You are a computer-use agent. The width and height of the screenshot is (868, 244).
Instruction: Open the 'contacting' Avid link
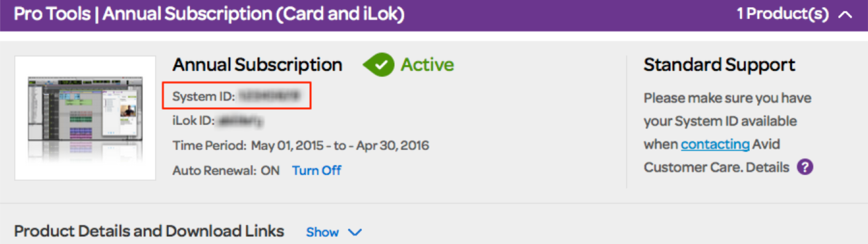[x=715, y=144]
